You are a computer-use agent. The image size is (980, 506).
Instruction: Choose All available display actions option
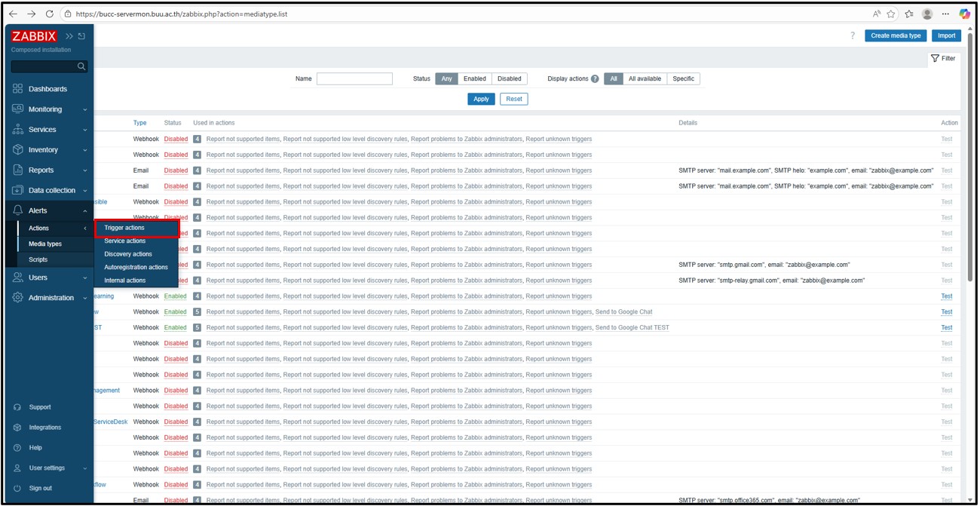tap(645, 78)
